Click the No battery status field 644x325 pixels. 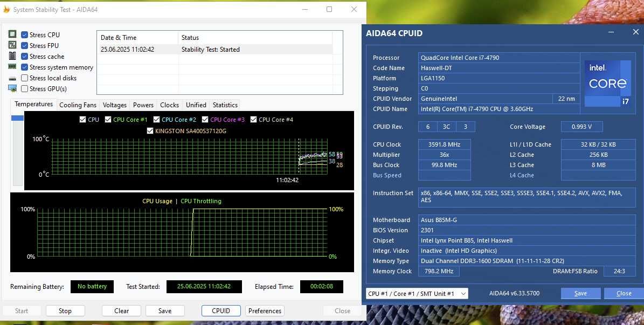[x=92, y=286]
